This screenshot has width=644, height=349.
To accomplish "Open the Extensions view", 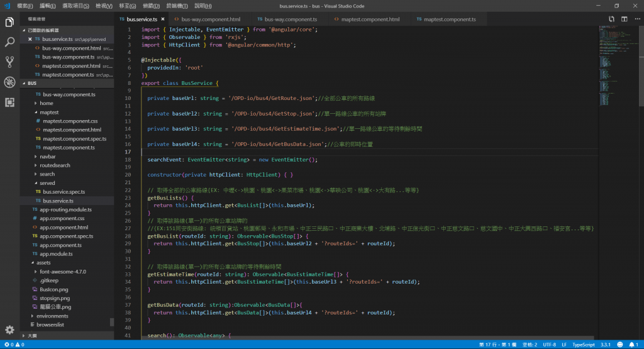I will pyautogui.click(x=9, y=102).
